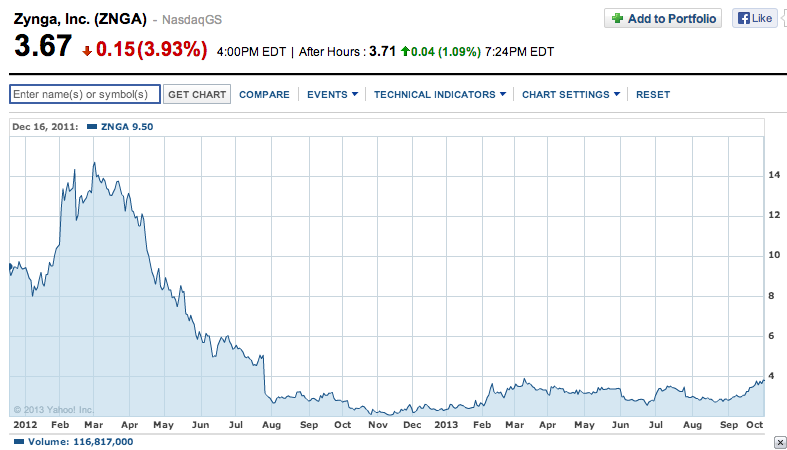Expand the EVENTS dropdown
Viewport: 787px width, 450px height.
point(332,94)
